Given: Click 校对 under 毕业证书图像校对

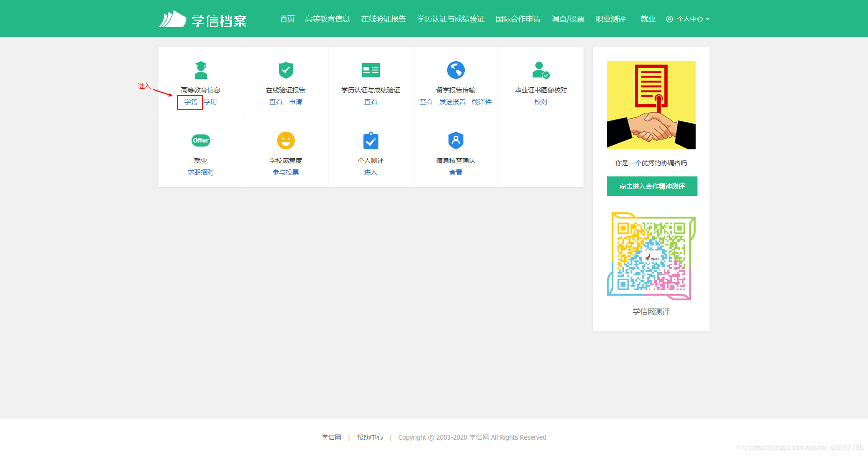Looking at the screenshot, I should (x=541, y=101).
